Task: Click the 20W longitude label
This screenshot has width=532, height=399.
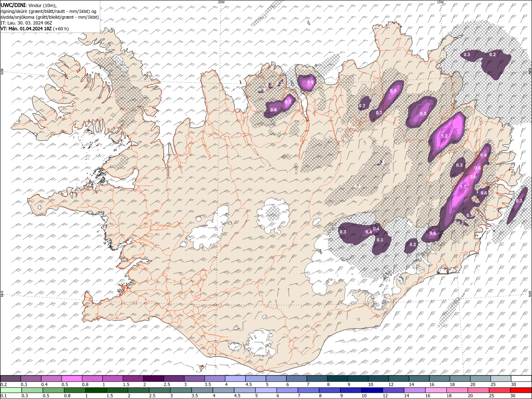Action: pyautogui.click(x=221, y=2)
